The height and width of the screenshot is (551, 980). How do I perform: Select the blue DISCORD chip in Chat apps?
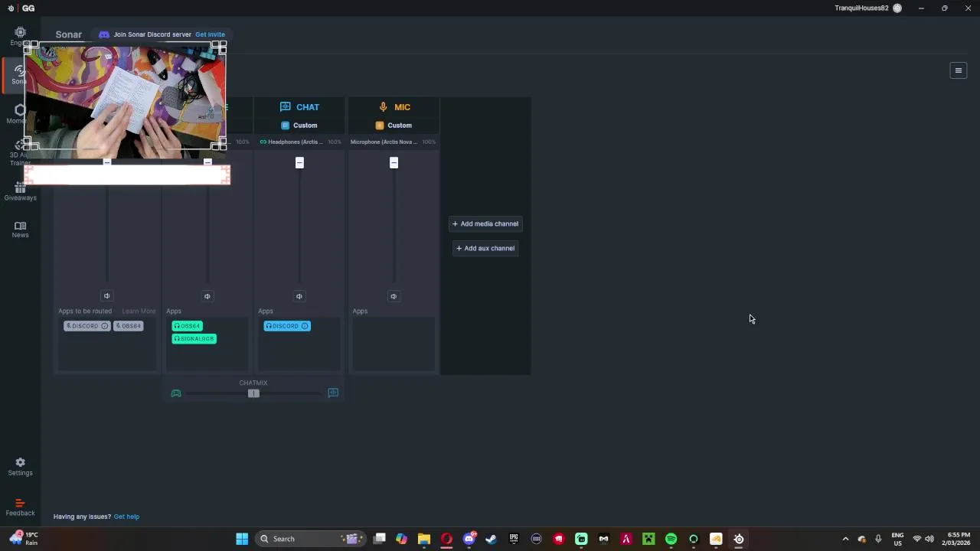point(287,326)
